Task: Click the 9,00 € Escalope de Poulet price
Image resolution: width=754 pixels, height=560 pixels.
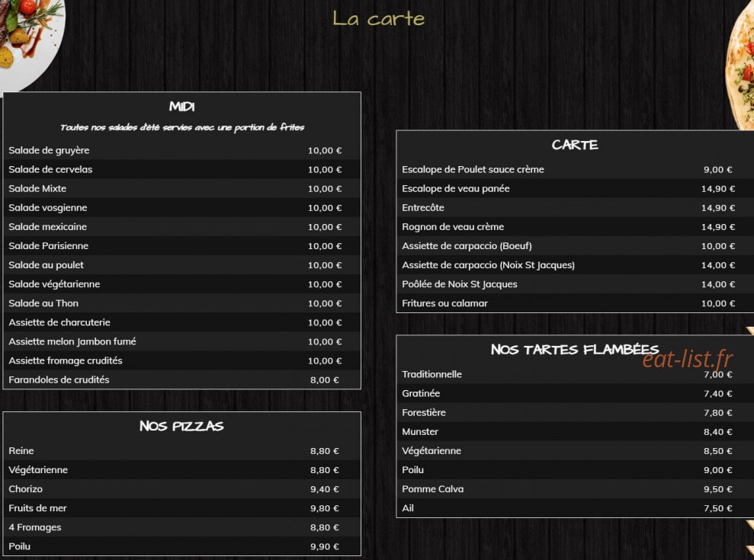Action: [x=718, y=170]
